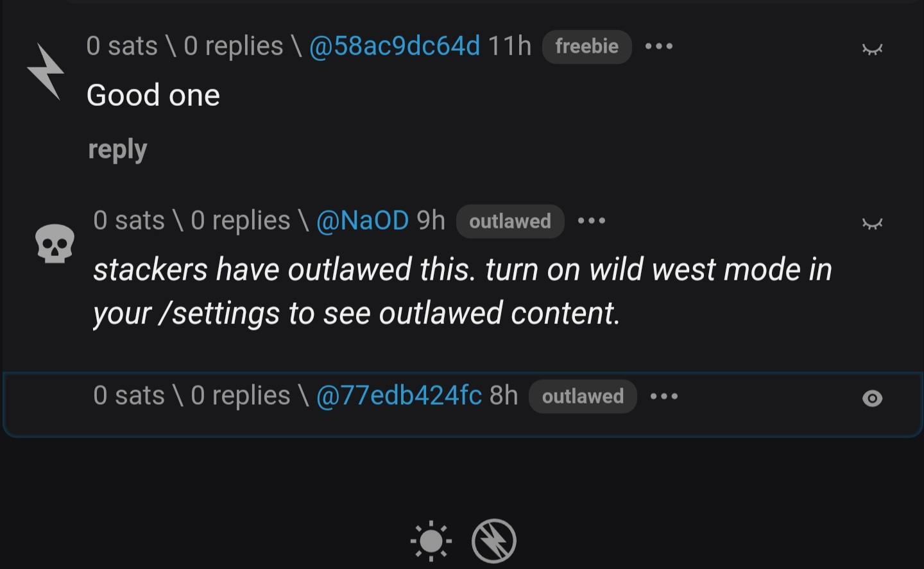This screenshot has width=924, height=569.
Task: Click the 11h timestamp on the first comment
Action: [509, 46]
